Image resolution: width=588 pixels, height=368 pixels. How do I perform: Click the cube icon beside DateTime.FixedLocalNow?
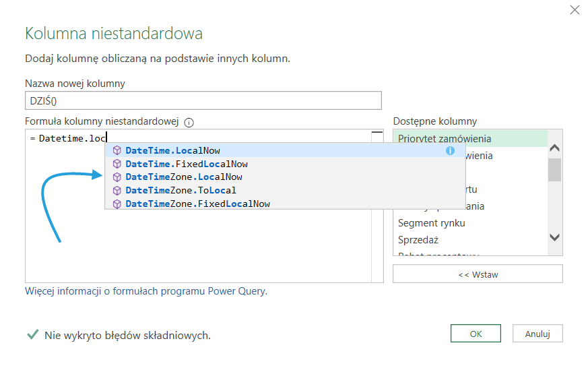pyautogui.click(x=117, y=164)
